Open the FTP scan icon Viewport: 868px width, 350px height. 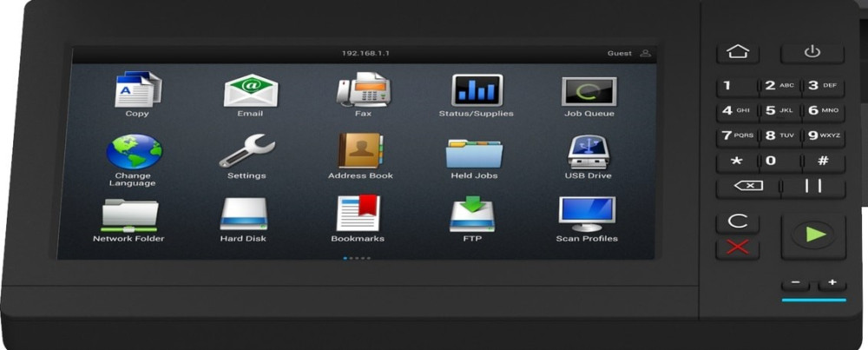click(472, 215)
